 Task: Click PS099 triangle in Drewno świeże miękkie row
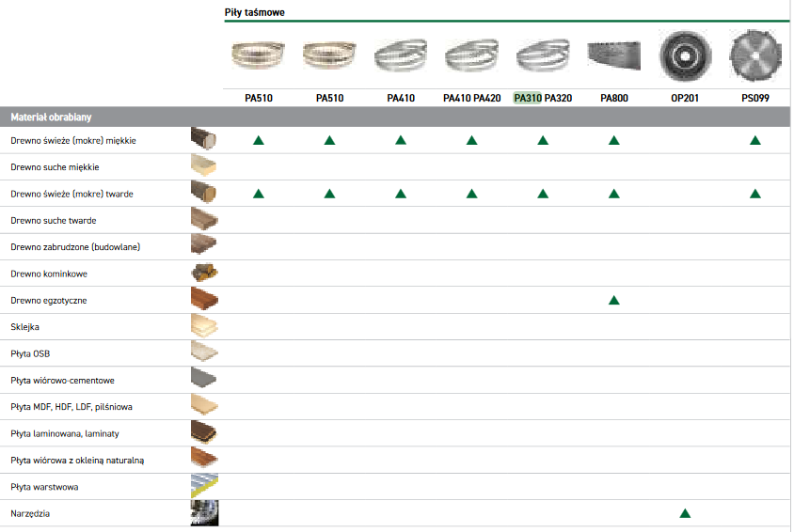click(754, 140)
